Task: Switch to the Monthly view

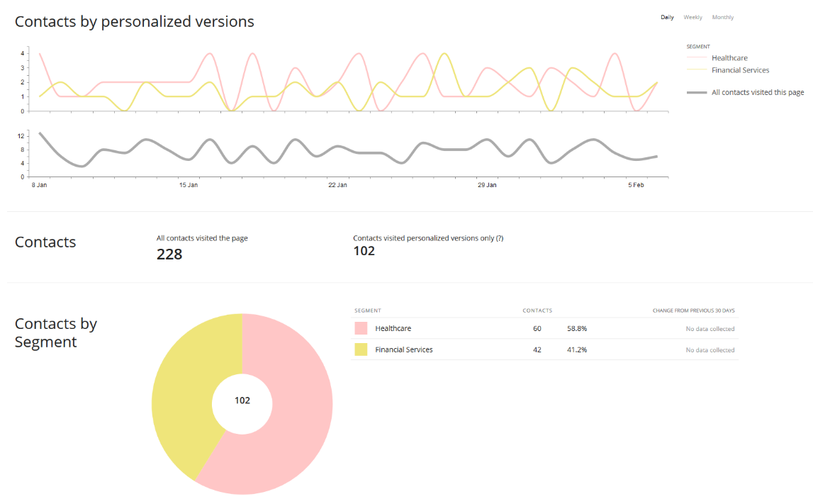Action: (722, 17)
